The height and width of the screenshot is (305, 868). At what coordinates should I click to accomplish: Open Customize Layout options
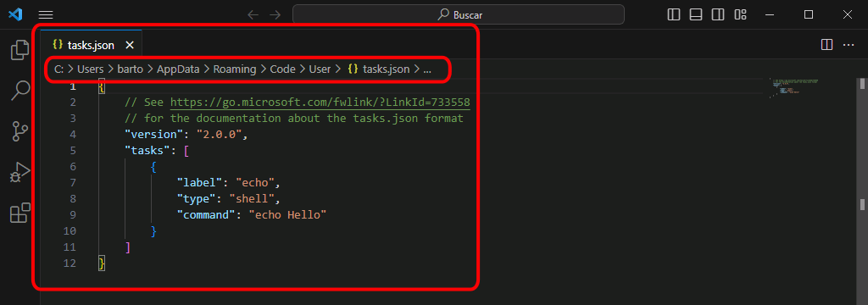[740, 15]
